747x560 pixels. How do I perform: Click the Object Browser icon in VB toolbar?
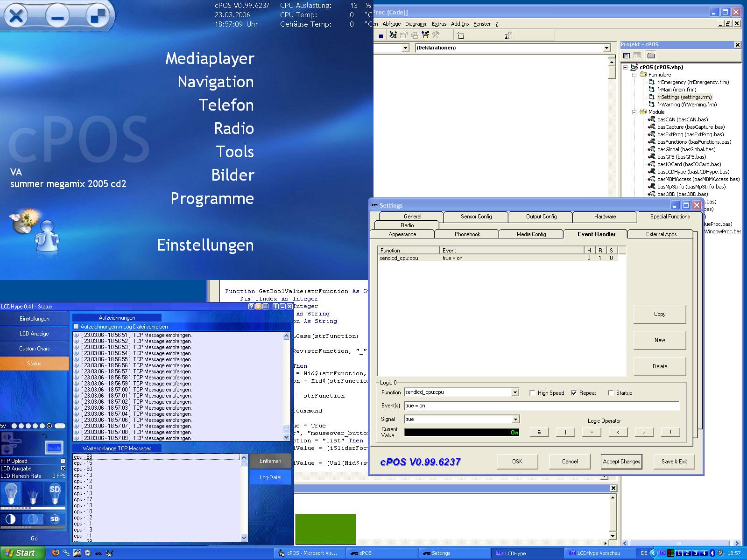425,35
